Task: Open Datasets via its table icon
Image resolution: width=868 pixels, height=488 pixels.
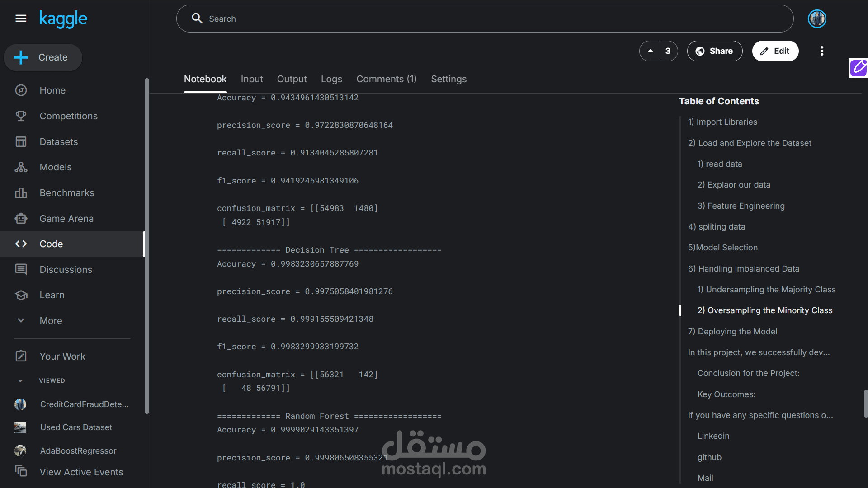Action: (21, 142)
